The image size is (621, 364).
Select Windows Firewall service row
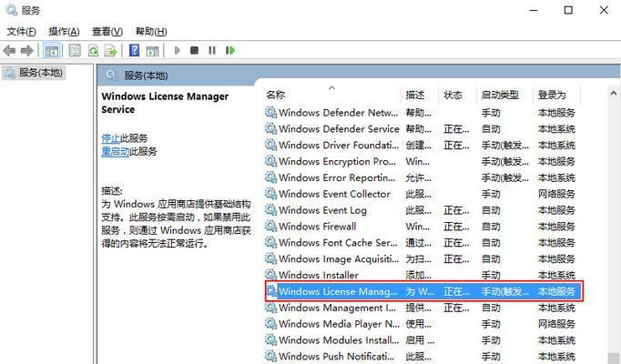(422, 227)
